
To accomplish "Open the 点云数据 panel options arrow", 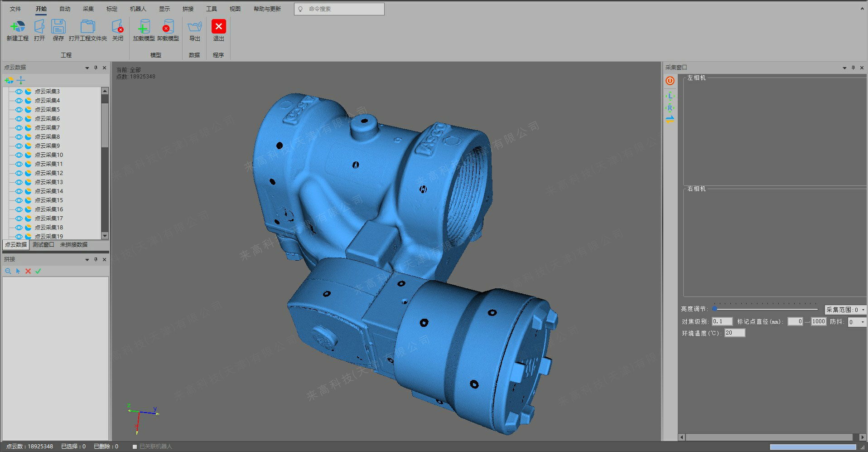I will pos(87,68).
